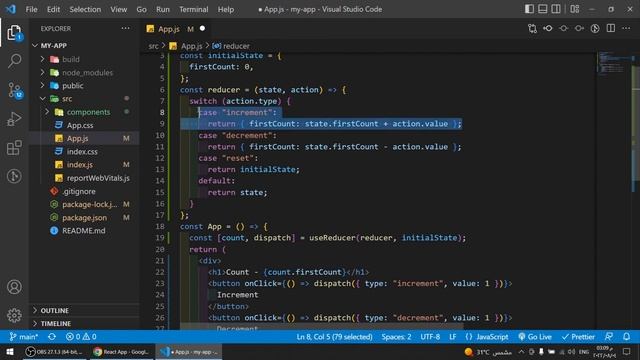Viewport: 640px width, 360px height.
Task: Click Ln 8, Col 5 cursor position
Action: coord(334,337)
